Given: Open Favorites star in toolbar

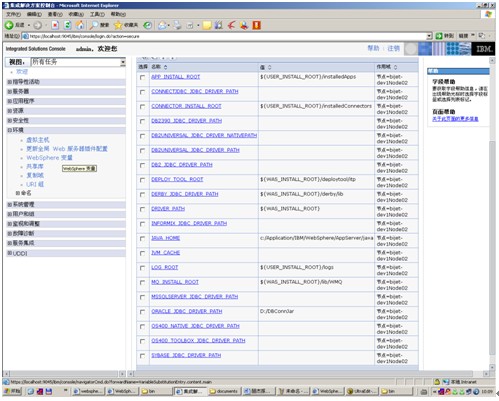Looking at the screenshot, I should click(x=118, y=25).
